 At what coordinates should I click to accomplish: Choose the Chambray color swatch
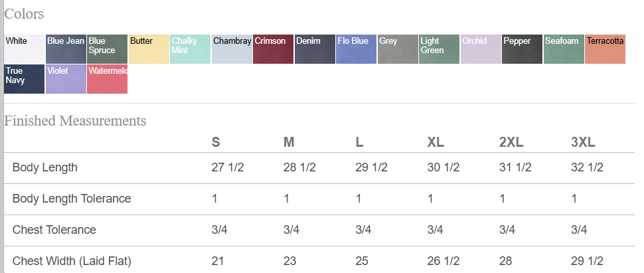point(232,49)
